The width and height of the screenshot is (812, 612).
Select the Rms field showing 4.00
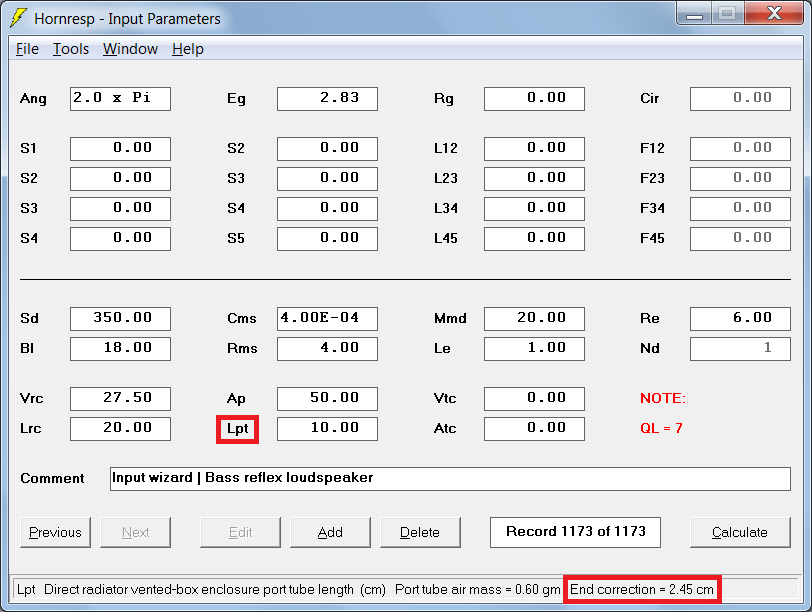click(327, 348)
